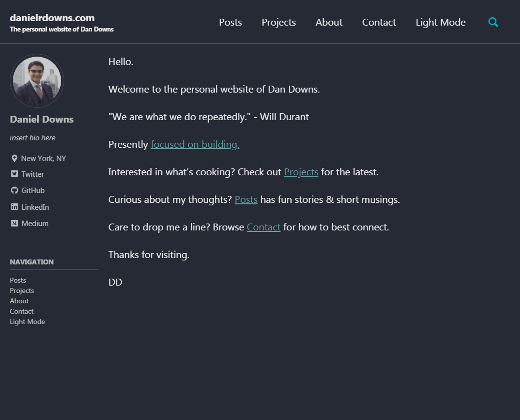This screenshot has width=520, height=420.
Task: Click the Twitter icon in sidebar
Action: pyautogui.click(x=14, y=174)
